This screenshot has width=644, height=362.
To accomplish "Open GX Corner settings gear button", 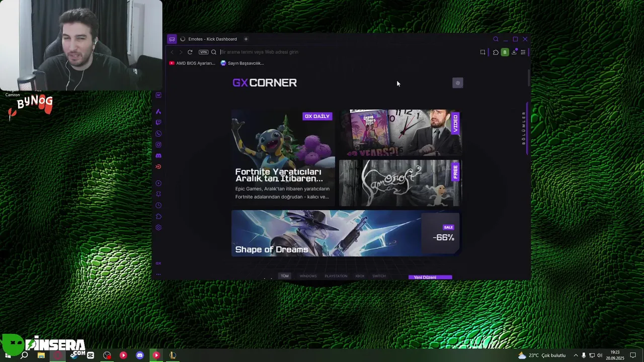I will pyautogui.click(x=457, y=83).
